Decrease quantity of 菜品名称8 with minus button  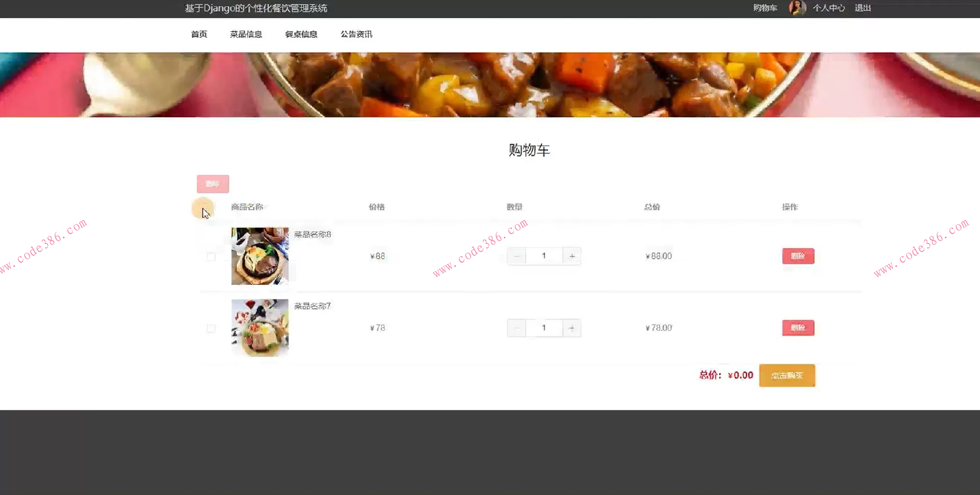pos(517,256)
